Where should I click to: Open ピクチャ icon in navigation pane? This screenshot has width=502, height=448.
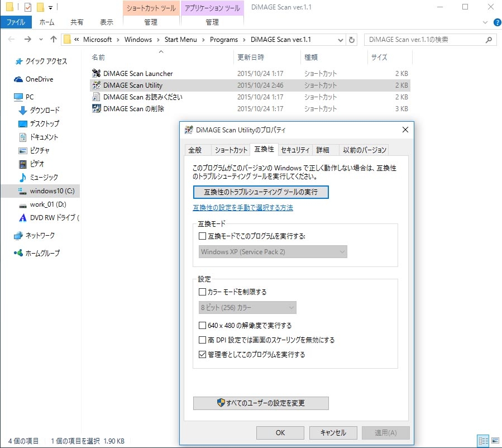tap(22, 150)
